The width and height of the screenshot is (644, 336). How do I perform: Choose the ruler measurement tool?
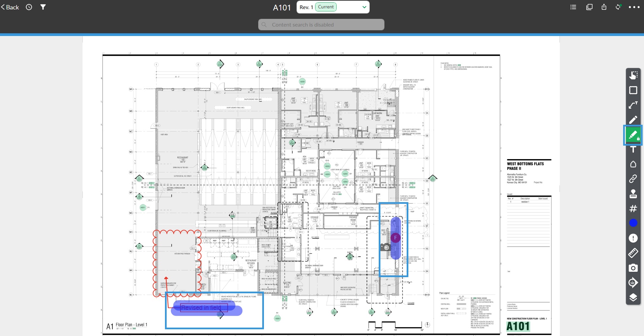point(633,253)
